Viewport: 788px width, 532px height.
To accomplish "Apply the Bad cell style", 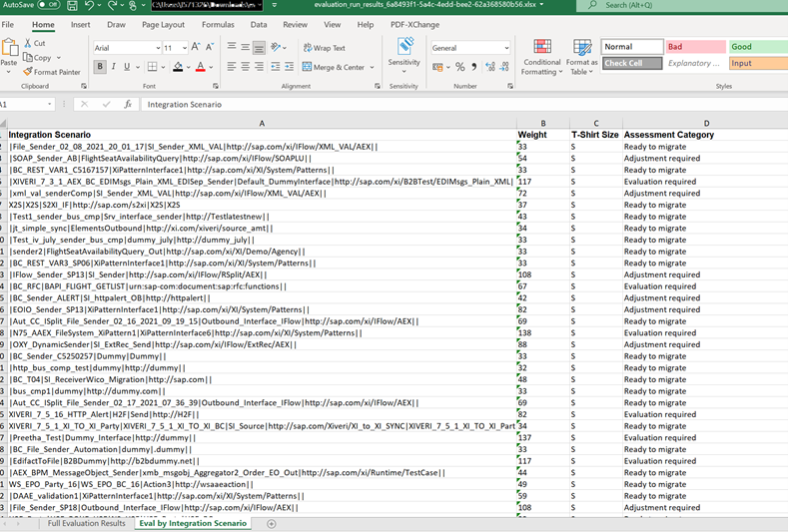I will (695, 47).
